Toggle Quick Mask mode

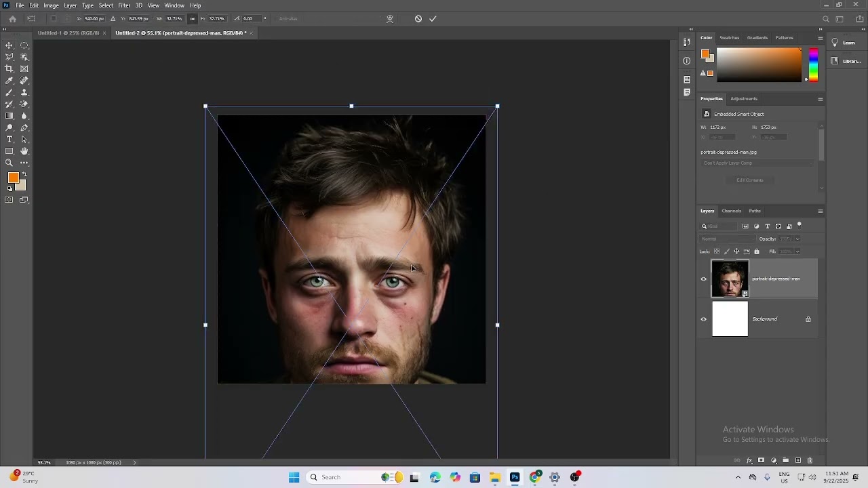(9, 200)
